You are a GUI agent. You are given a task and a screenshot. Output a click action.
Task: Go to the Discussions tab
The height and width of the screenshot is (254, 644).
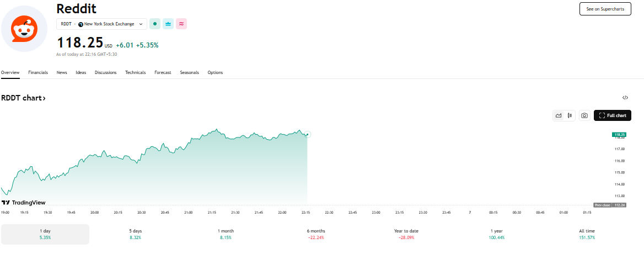click(105, 72)
